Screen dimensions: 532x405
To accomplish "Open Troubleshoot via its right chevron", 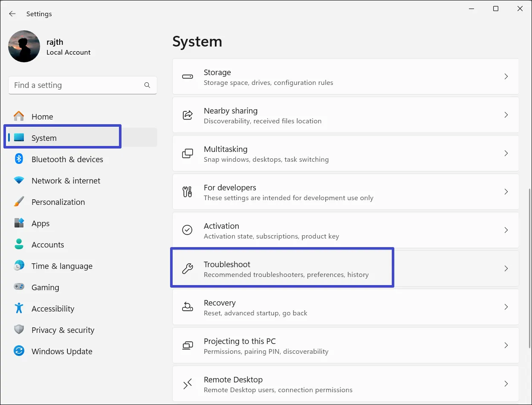I will pos(506,269).
